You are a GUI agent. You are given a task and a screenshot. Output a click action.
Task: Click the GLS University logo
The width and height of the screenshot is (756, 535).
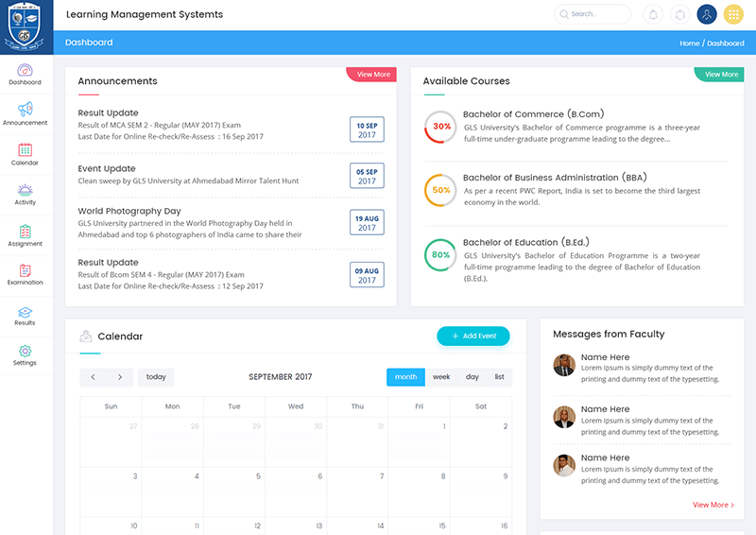(x=25, y=26)
